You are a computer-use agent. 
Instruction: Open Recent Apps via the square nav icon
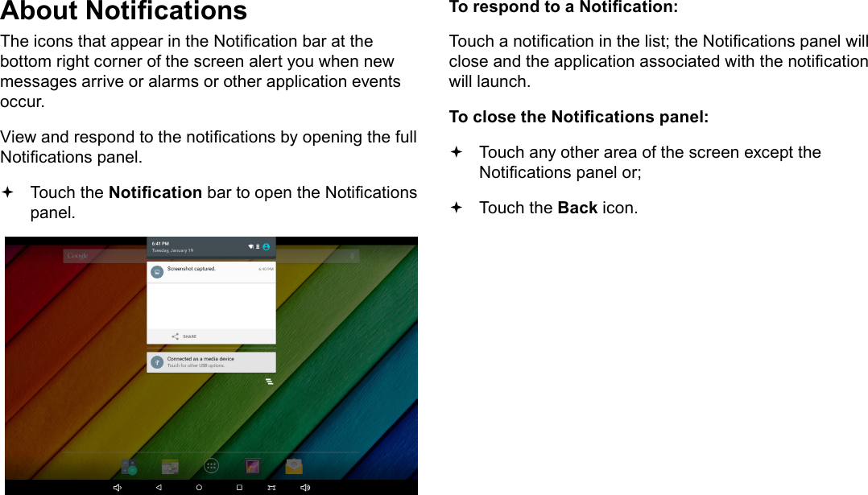(x=238, y=485)
